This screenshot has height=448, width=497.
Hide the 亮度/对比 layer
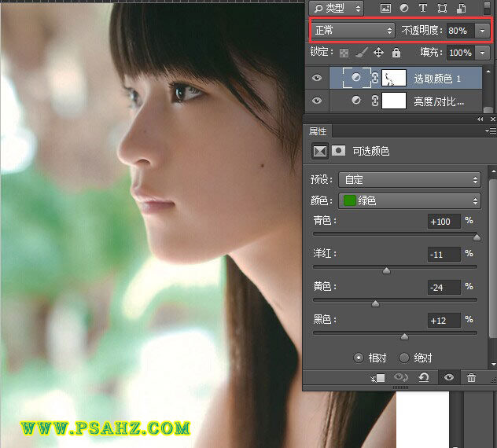pos(317,101)
